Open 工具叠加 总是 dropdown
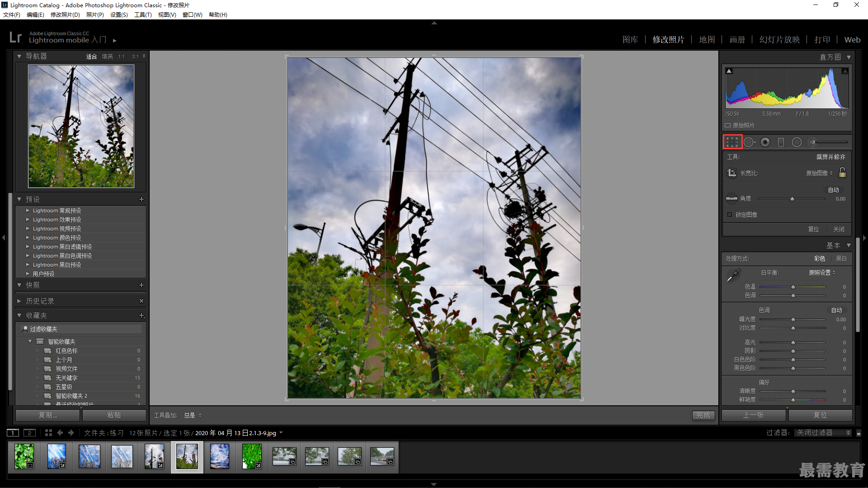868x488 pixels. point(193,415)
